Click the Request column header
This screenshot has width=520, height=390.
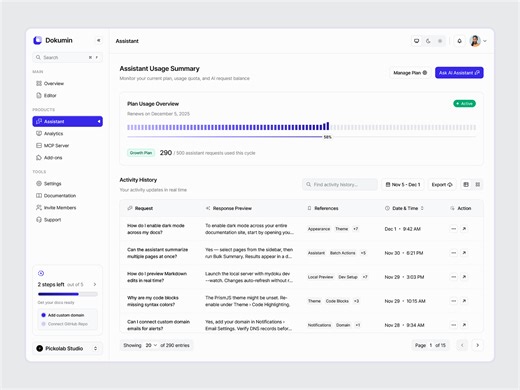pos(140,208)
